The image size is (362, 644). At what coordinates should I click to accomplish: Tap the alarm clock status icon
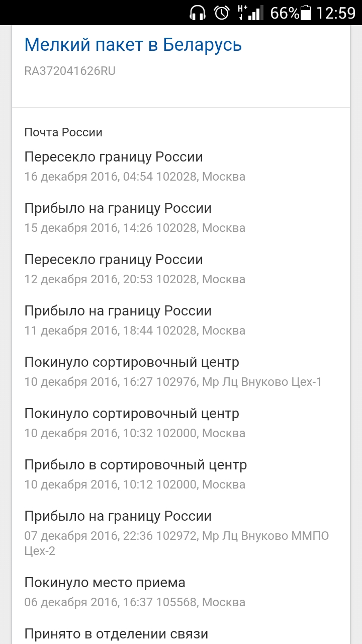pos(222,13)
